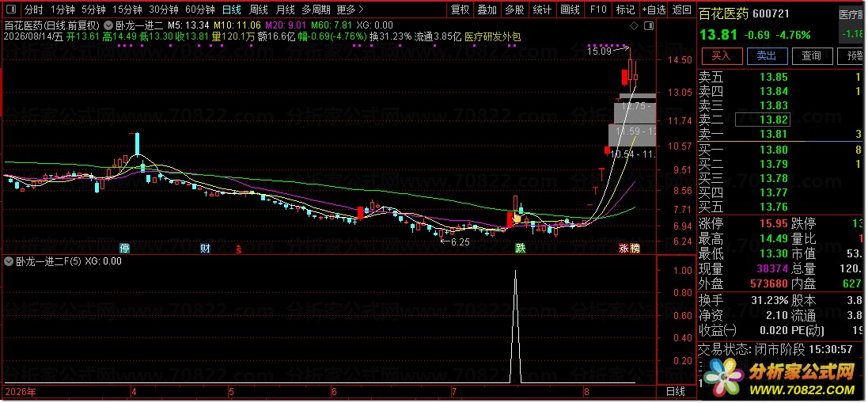Viewport: 868px width, 403px height.
Task: Select the 卖三 price 13.83
Action: 773,106
